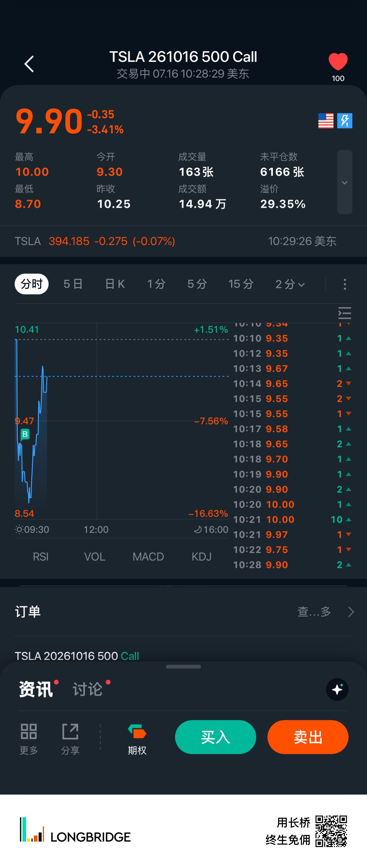This screenshot has width=367, height=868.
Task: Open the AI sparkle assistant icon
Action: [337, 689]
